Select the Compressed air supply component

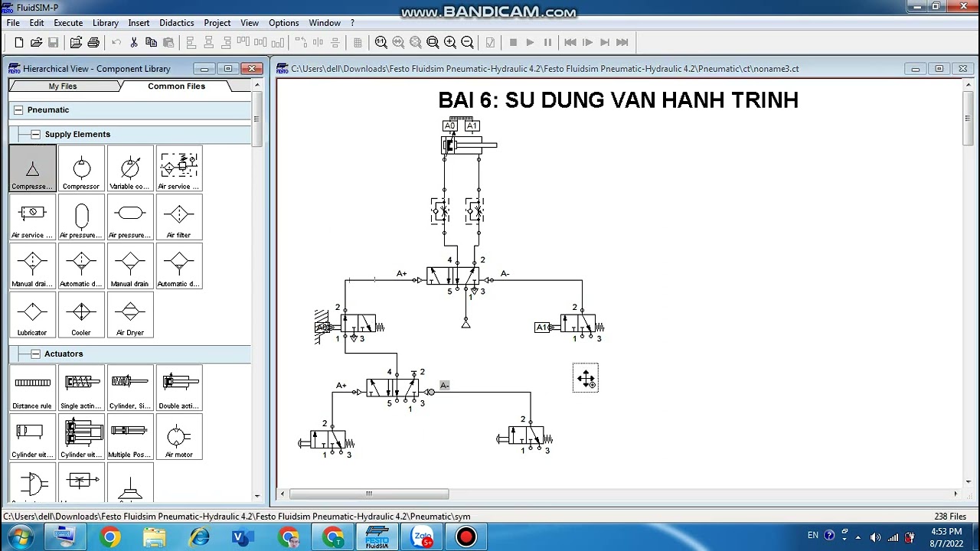32,168
